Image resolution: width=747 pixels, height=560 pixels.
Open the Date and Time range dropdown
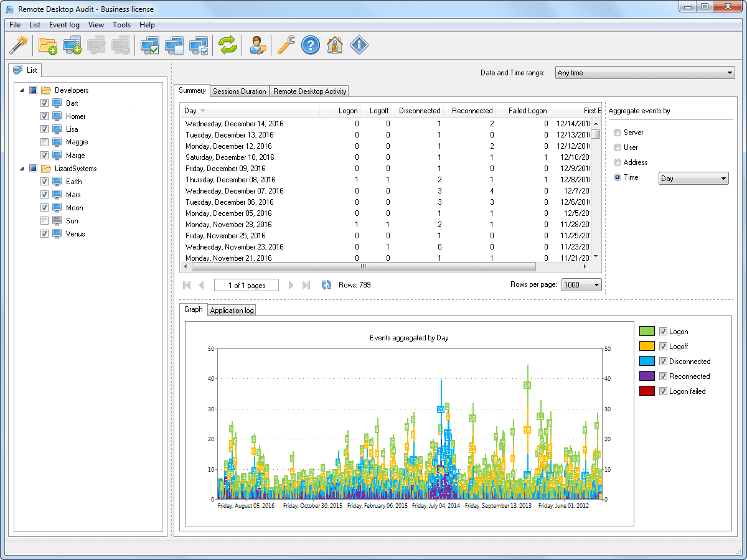[x=644, y=73]
